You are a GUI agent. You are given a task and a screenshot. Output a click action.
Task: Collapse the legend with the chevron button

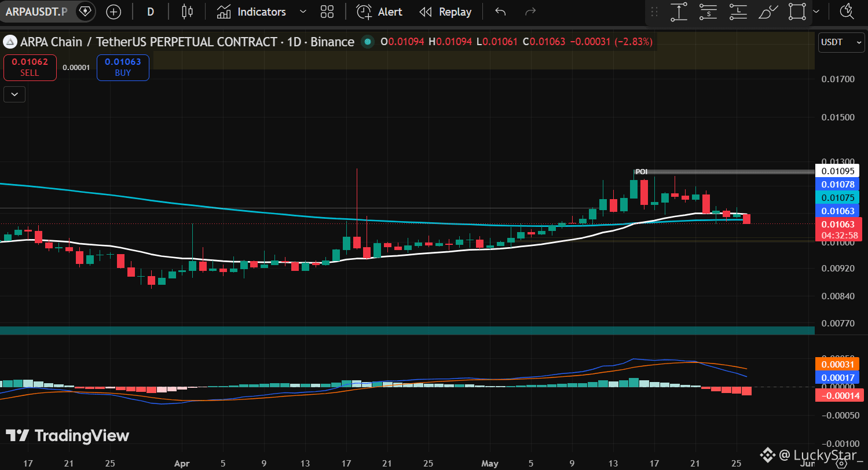tap(14, 94)
